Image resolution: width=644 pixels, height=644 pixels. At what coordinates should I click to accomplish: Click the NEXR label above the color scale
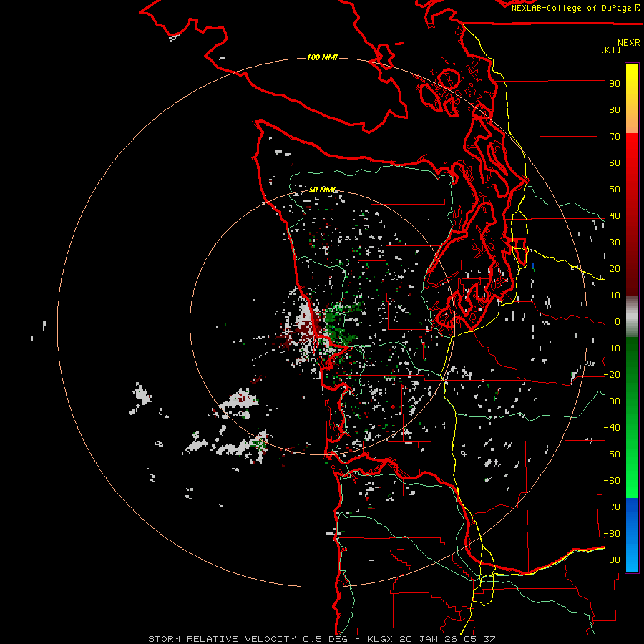[628, 43]
